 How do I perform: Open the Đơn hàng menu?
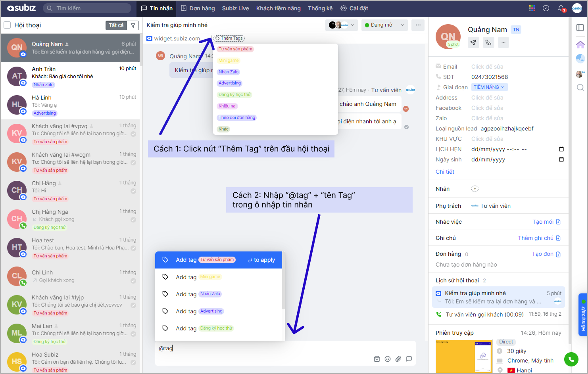198,8
